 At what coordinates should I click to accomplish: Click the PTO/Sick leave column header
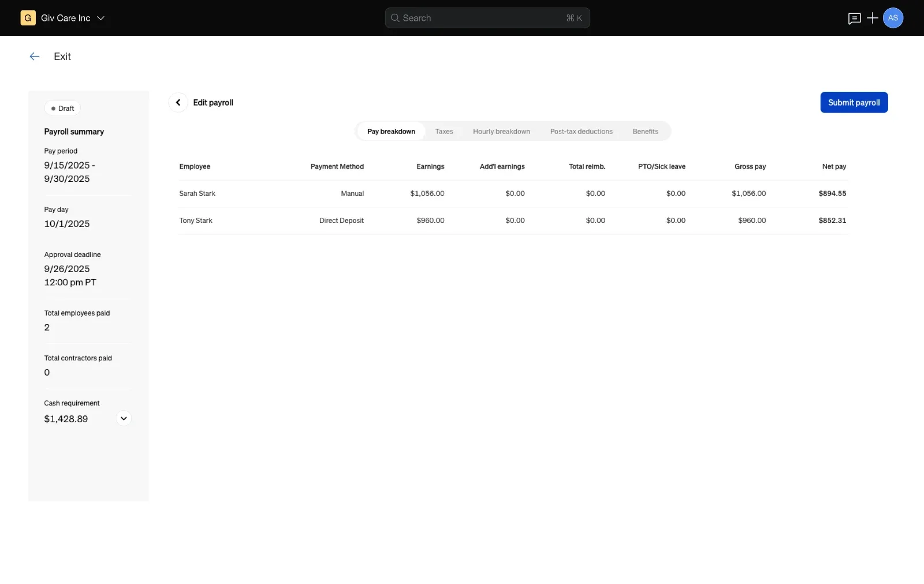coord(662,166)
